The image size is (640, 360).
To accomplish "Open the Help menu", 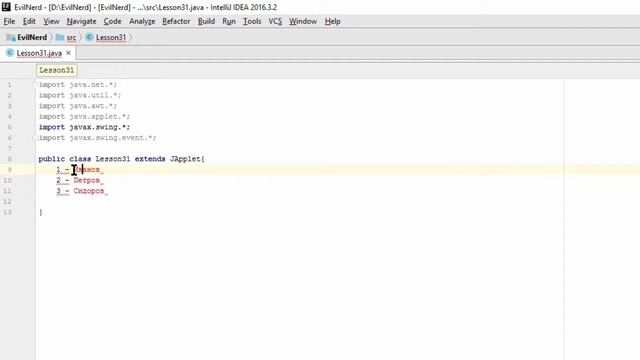I will [x=333, y=21].
